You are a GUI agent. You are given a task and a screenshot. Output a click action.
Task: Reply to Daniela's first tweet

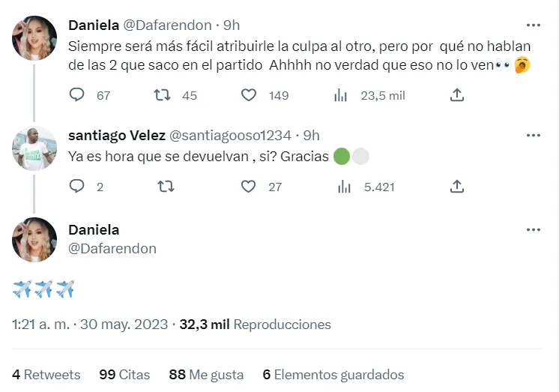click(78, 95)
